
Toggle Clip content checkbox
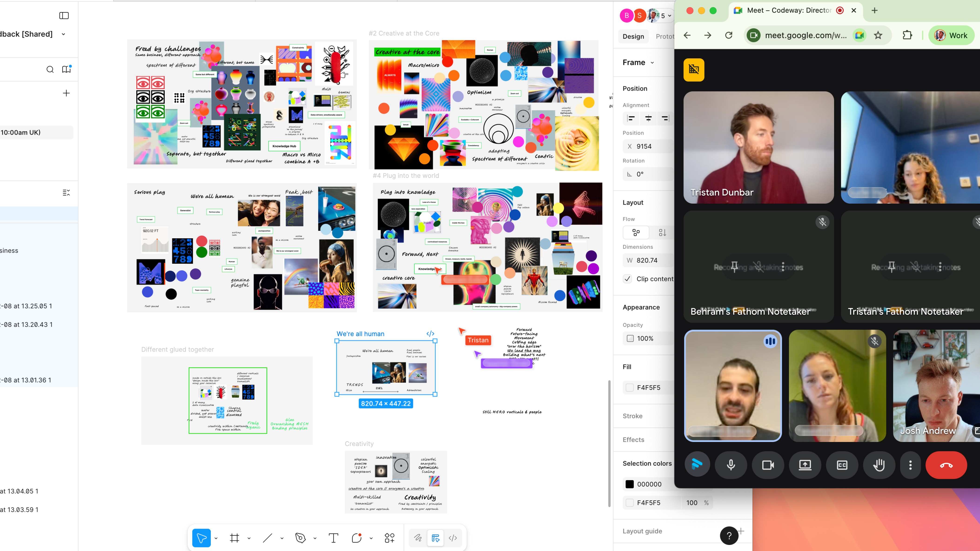628,279
